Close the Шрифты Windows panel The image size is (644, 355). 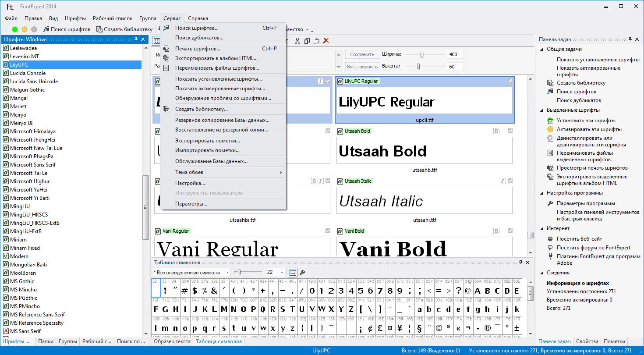pos(143,39)
